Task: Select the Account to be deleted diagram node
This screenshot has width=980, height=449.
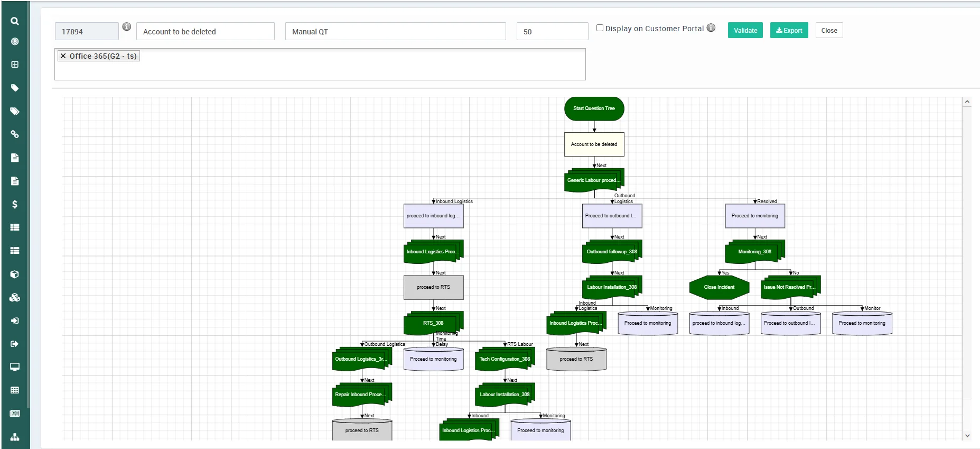Action: click(594, 144)
